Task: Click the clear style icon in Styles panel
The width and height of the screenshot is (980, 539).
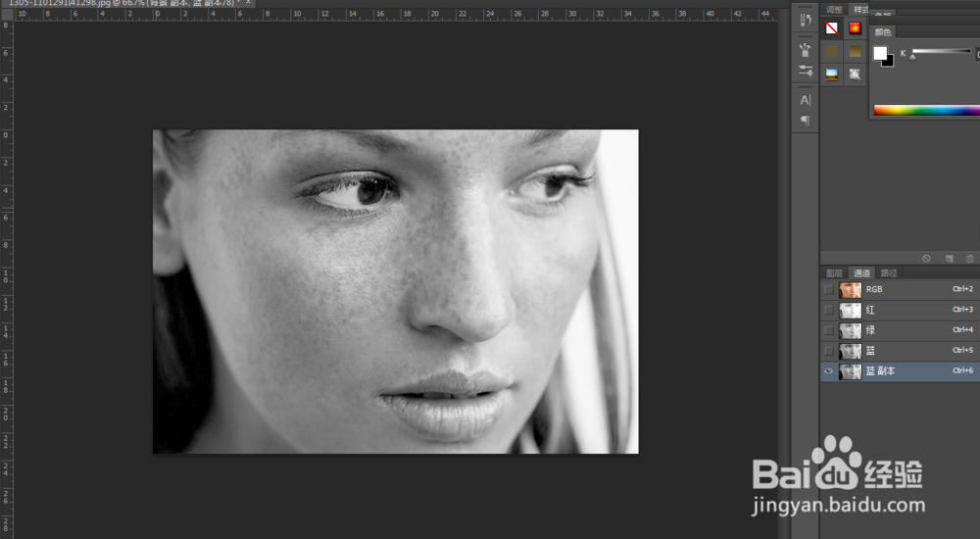Action: (x=926, y=259)
